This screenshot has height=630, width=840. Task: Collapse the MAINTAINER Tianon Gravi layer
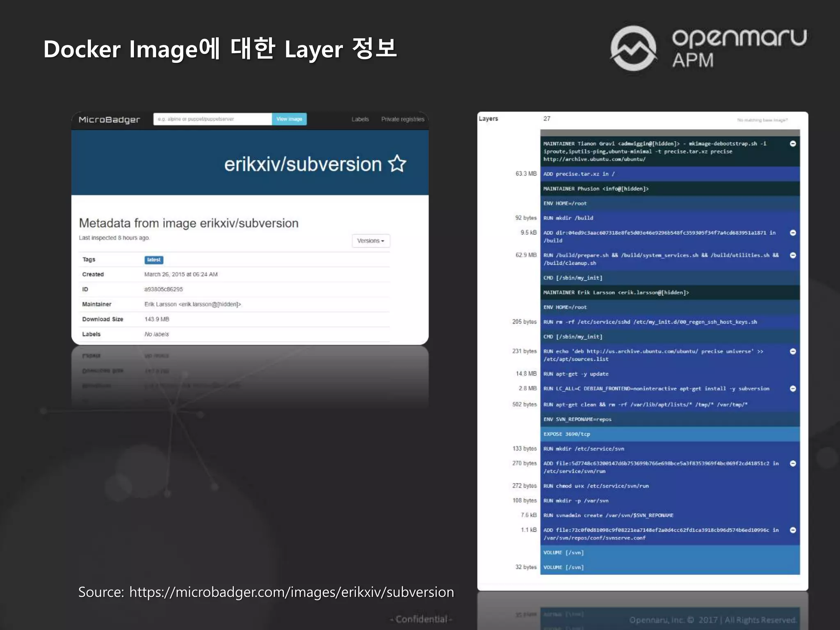click(x=793, y=144)
